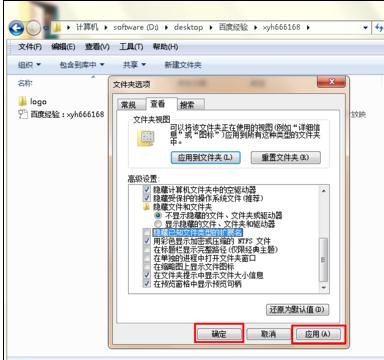Expand the 共享 dropdown

coord(134,65)
